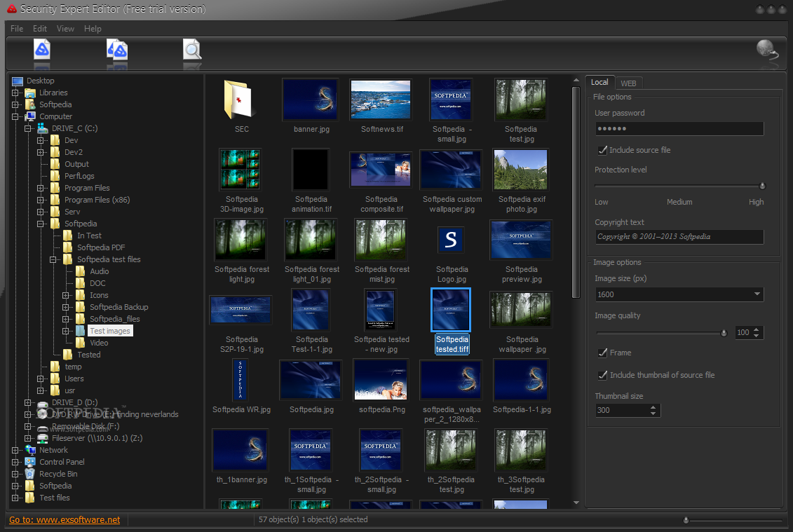Select the Tested folder icon
Viewport: 793px width, 532px height.
(x=68, y=355)
